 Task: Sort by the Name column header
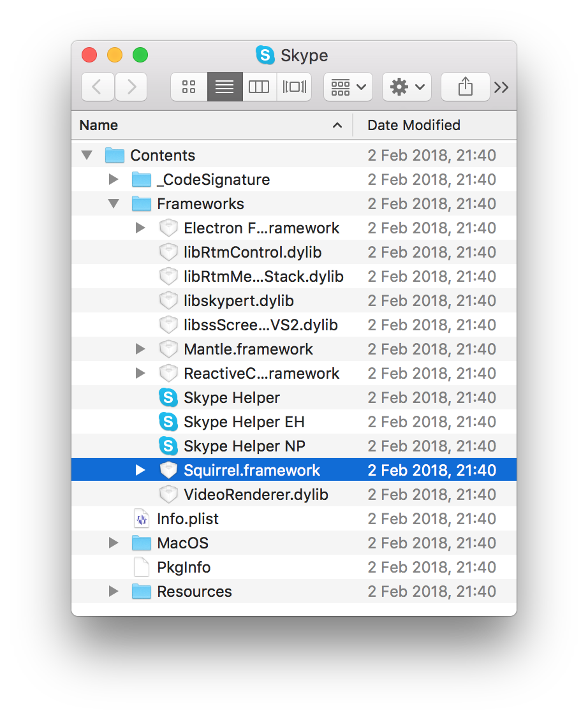point(210,125)
